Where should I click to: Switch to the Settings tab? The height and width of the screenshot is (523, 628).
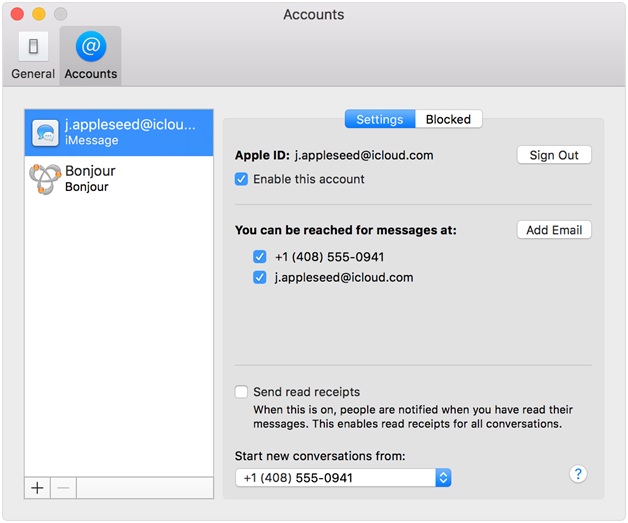point(380,119)
